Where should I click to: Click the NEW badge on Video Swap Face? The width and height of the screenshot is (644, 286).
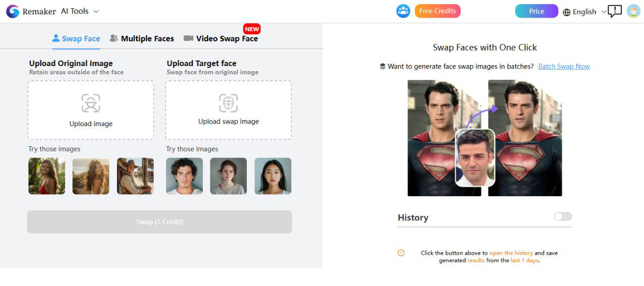(251, 29)
